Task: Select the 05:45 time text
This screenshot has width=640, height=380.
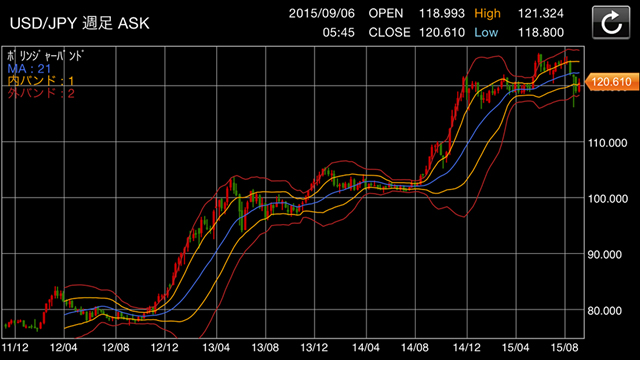Action: click(338, 32)
